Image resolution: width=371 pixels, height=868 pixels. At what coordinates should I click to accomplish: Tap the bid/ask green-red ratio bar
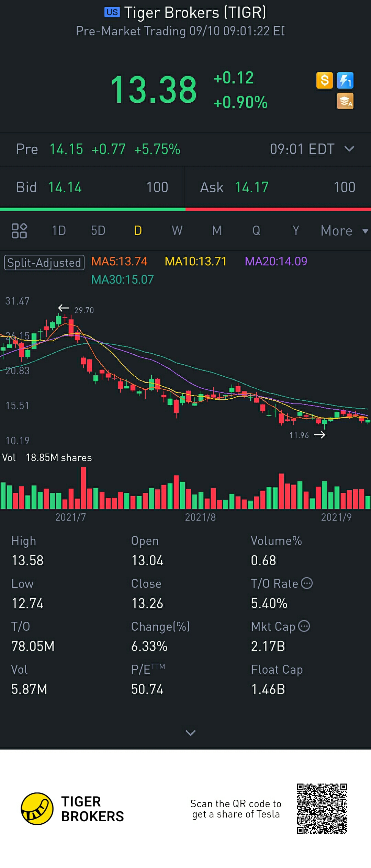pos(185,209)
